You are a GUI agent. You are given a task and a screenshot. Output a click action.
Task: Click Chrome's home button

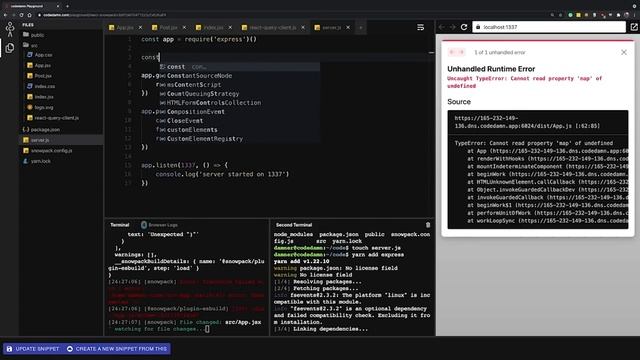tap(29, 15)
